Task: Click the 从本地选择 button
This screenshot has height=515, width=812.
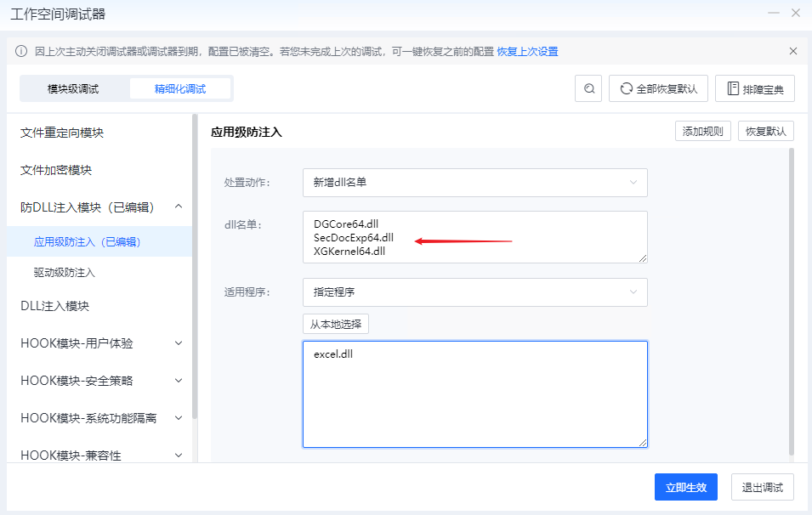Action: pyautogui.click(x=336, y=324)
